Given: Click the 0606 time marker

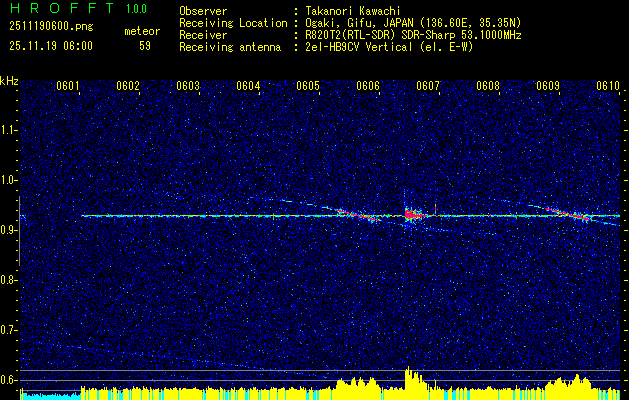Looking at the screenshot, I should pyautogui.click(x=368, y=86).
